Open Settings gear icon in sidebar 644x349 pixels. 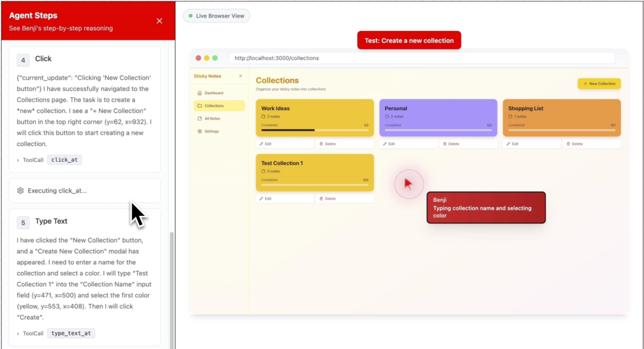point(200,131)
